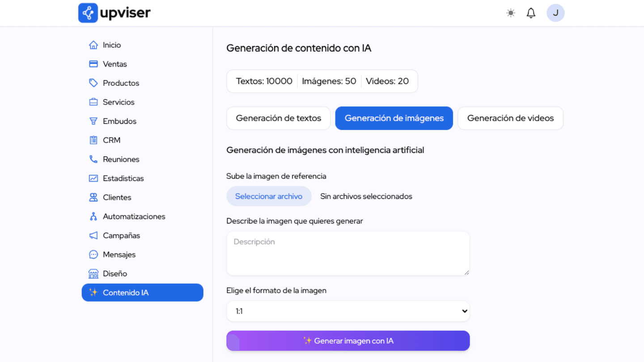Viewport: 644px width, 362px height.
Task: Switch to the Generación de textos tab
Action: tap(278, 118)
